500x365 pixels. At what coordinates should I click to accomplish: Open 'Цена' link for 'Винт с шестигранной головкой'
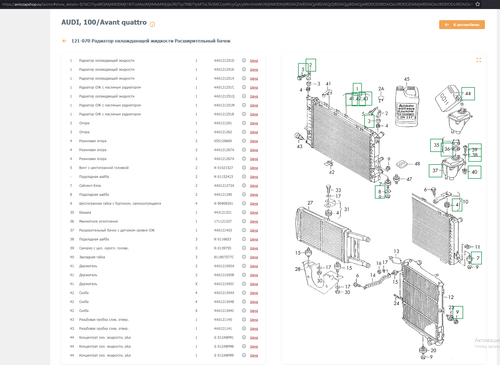click(x=254, y=168)
